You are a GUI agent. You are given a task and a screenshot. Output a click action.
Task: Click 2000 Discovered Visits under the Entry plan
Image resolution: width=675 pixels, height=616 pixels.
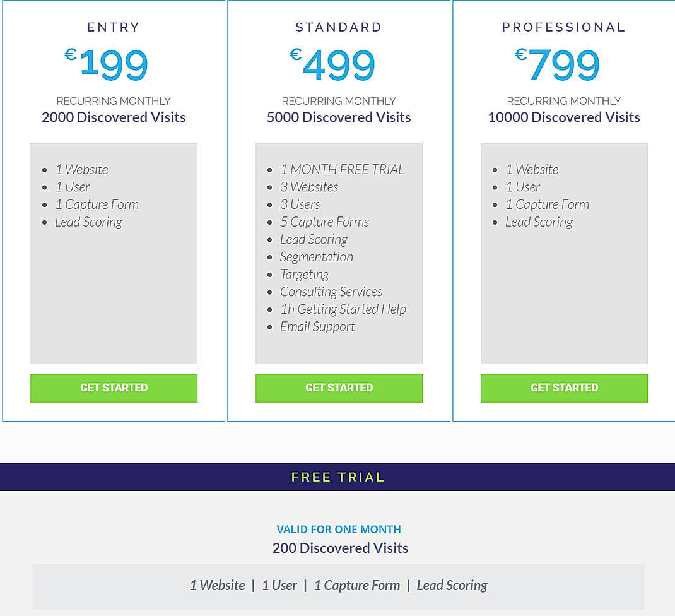(114, 117)
